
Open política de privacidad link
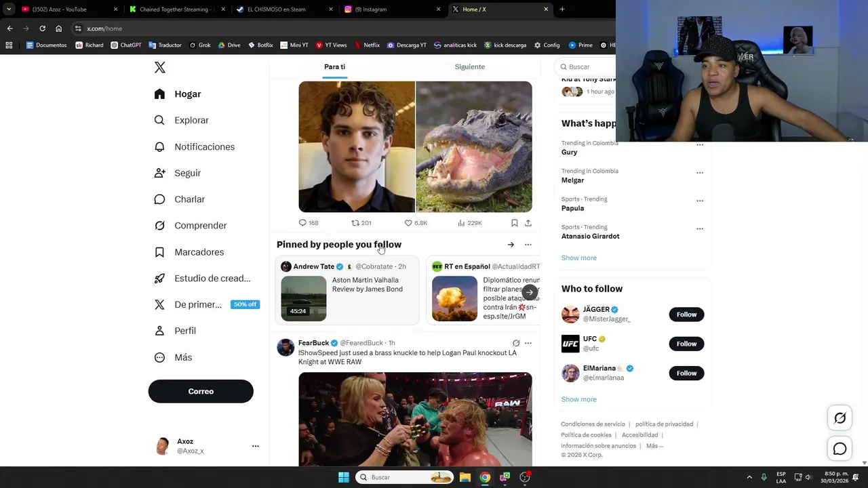point(664,424)
